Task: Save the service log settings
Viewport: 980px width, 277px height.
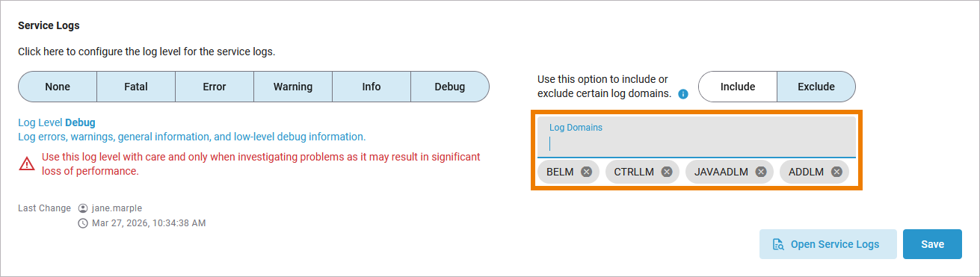Action: (x=932, y=244)
